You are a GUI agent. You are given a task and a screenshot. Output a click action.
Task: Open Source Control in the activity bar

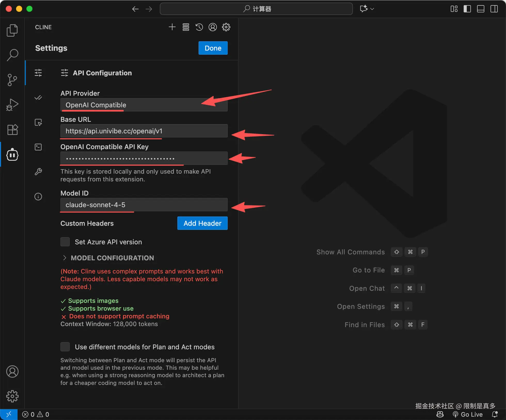click(x=12, y=80)
